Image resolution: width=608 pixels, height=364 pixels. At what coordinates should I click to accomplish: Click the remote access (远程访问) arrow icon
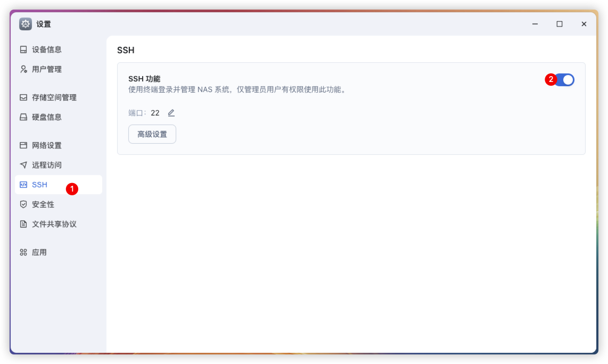click(x=23, y=165)
